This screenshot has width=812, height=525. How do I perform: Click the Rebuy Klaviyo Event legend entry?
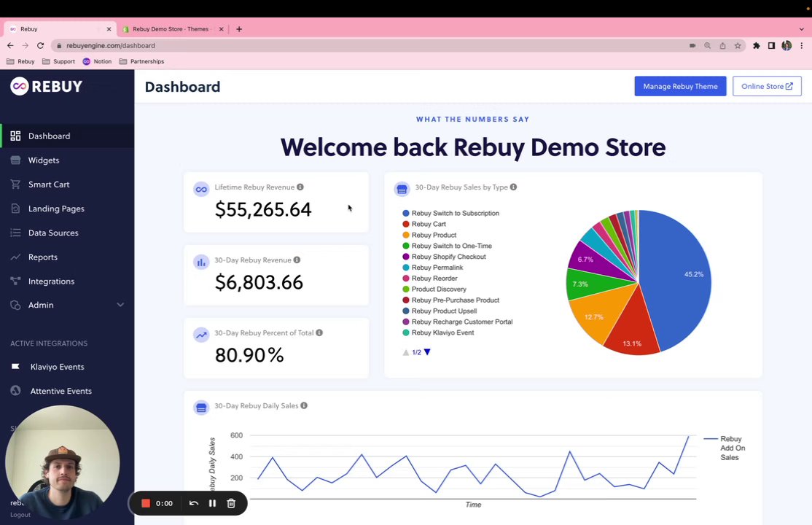click(x=438, y=332)
